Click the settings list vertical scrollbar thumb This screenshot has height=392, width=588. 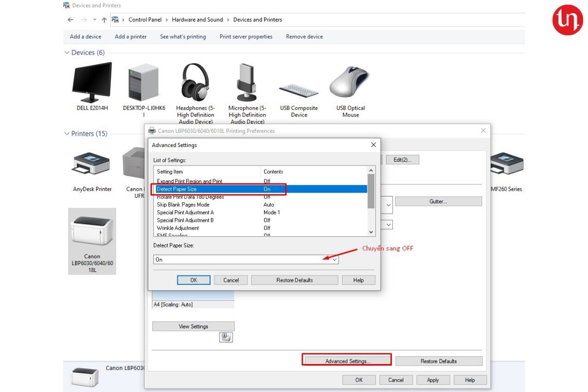click(371, 191)
